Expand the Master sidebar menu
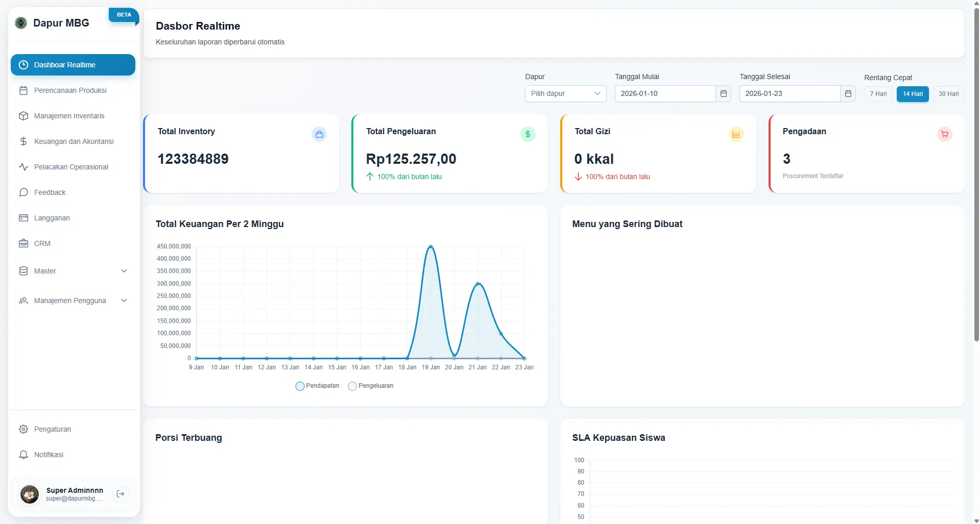The width and height of the screenshot is (980, 524). click(x=74, y=271)
